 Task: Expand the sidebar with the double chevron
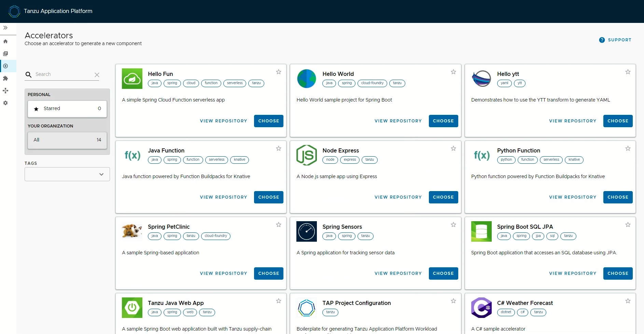5,28
